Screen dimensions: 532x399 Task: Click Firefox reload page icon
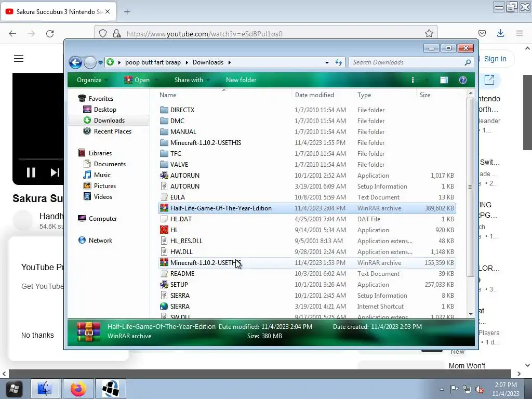click(x=50, y=34)
